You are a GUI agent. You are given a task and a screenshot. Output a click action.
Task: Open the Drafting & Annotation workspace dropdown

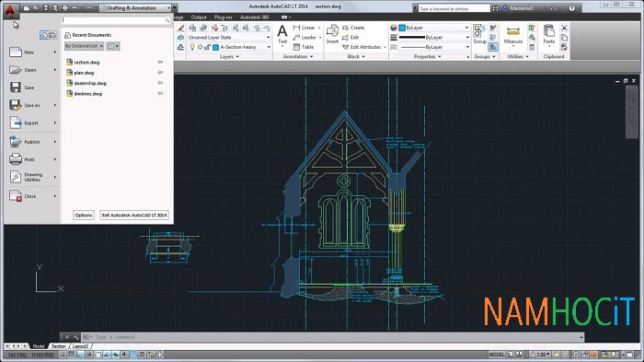(x=135, y=7)
